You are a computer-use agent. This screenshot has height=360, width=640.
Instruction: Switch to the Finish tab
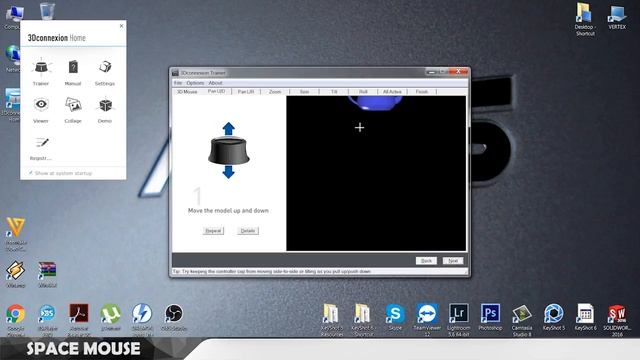tap(422, 92)
